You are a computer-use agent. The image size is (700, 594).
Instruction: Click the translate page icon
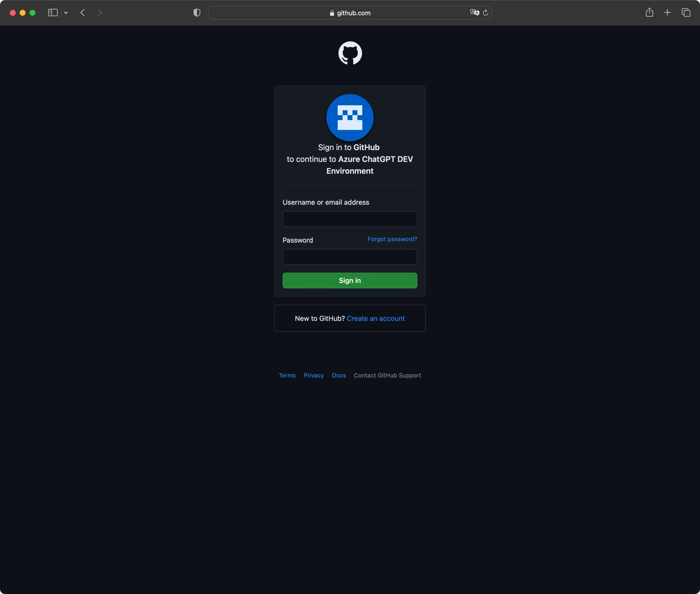(474, 13)
